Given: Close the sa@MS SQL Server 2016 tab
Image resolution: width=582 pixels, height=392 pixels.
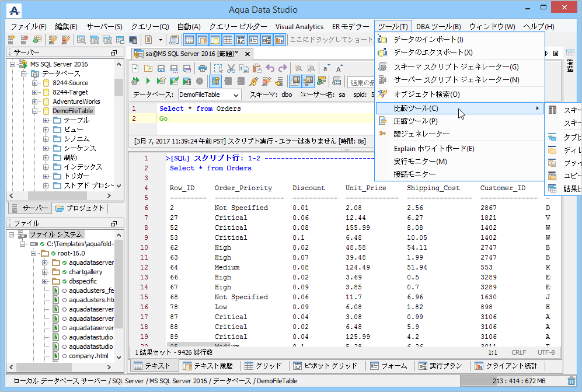Looking at the screenshot, I should coord(248,54).
